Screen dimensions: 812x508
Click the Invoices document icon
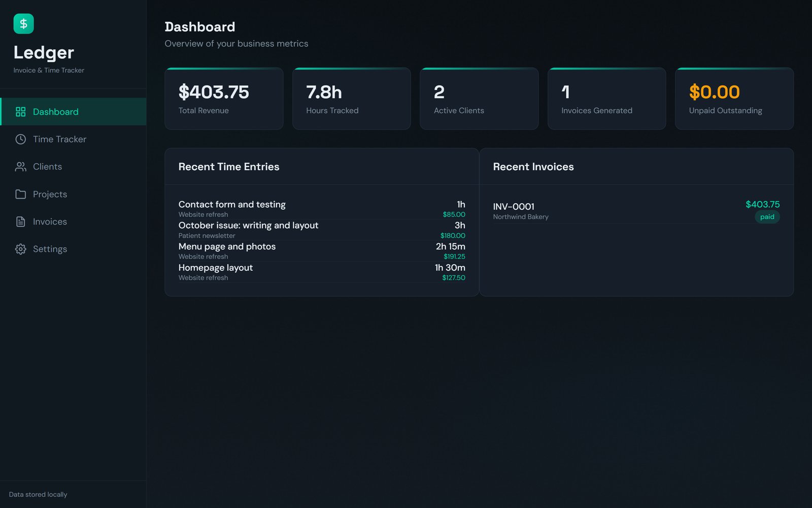(x=20, y=221)
